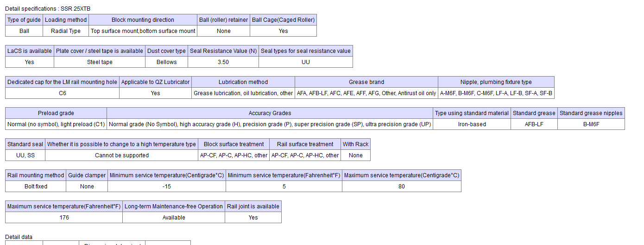This screenshot has width=644, height=245.
Task: Click the "Detail specifications : SSR 25XTB" heading
Action: (48, 9)
